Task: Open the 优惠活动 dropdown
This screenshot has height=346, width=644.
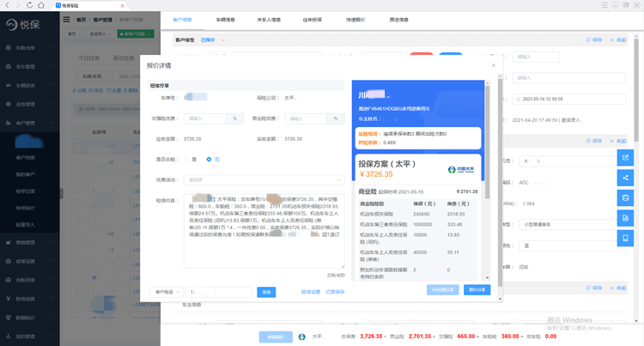Action: click(264, 179)
